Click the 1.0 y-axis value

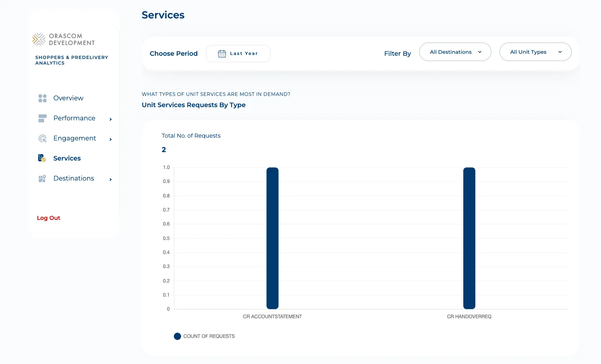click(x=166, y=167)
